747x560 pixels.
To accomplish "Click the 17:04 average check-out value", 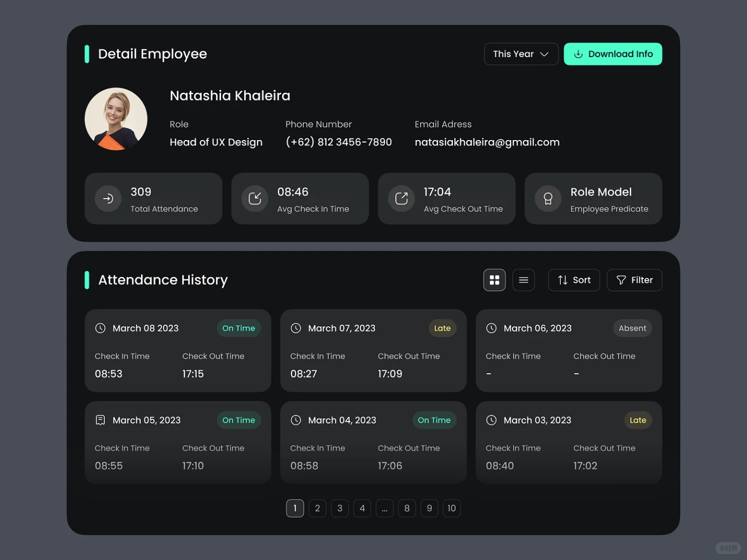I will click(x=437, y=192).
